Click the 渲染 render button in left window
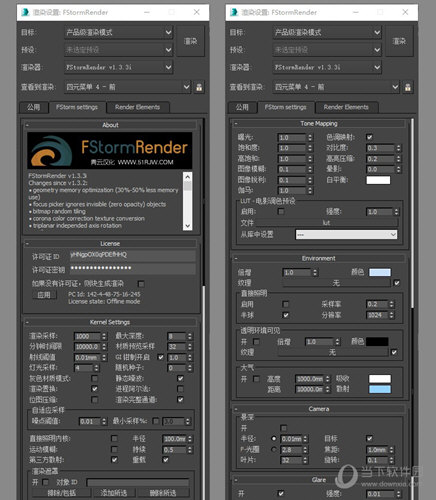The height and width of the screenshot is (500, 436). (x=190, y=41)
